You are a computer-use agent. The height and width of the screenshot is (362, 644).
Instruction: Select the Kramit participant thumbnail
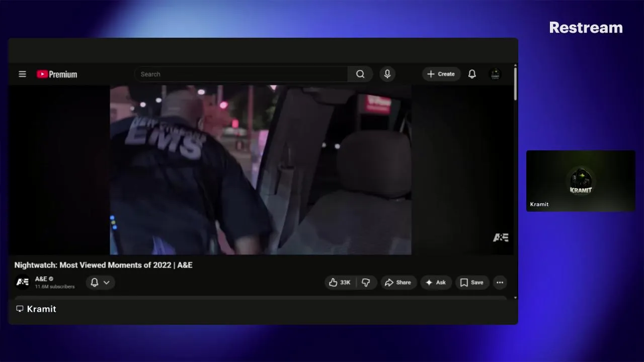[x=581, y=180]
